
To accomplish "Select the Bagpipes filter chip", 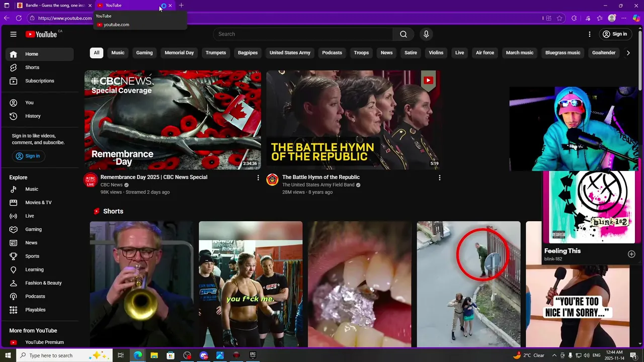I will (248, 53).
